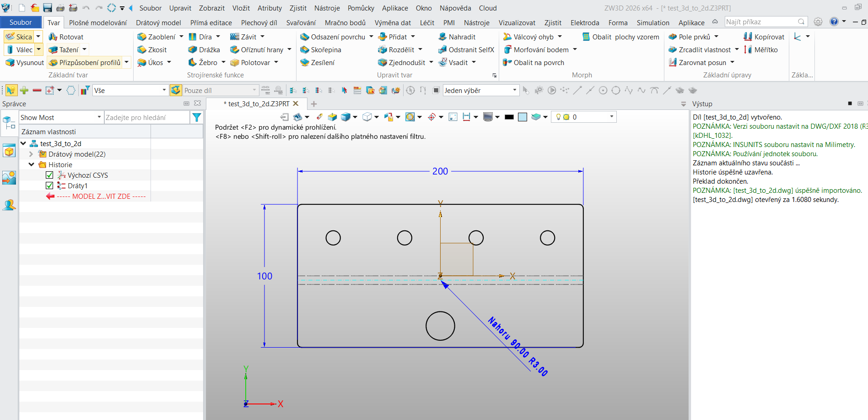This screenshot has width=868, height=420.
Task: Select the Odstranit SelfX tool
Action: [x=466, y=49]
